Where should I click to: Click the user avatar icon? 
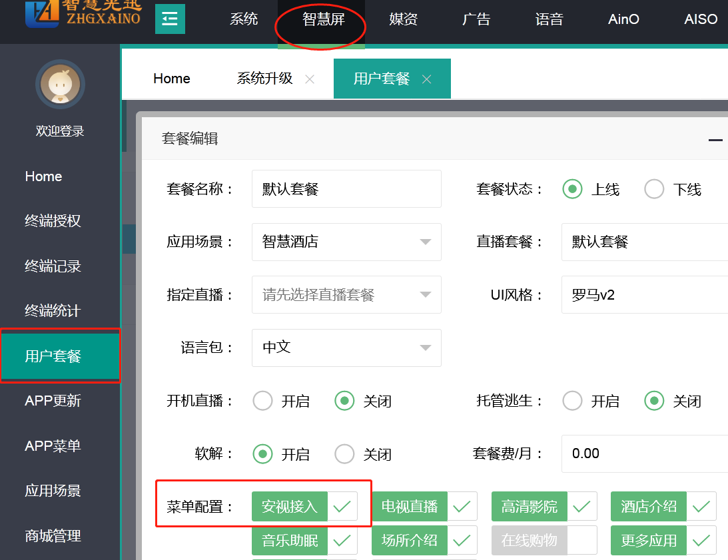[61, 85]
